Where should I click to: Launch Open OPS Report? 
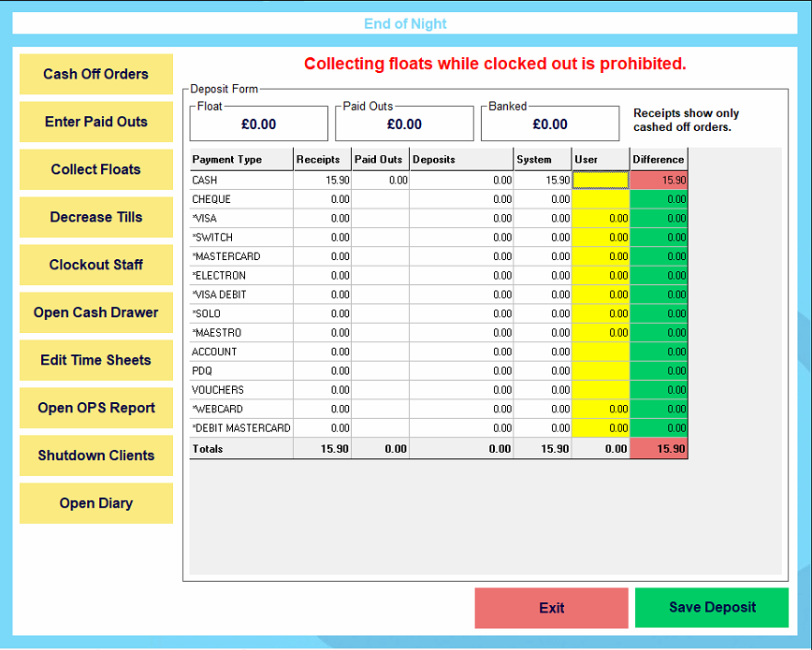click(95, 408)
